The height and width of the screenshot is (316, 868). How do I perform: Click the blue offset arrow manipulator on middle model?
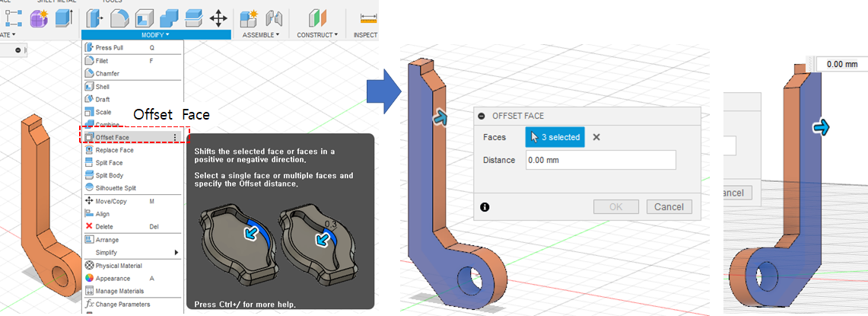(x=440, y=118)
